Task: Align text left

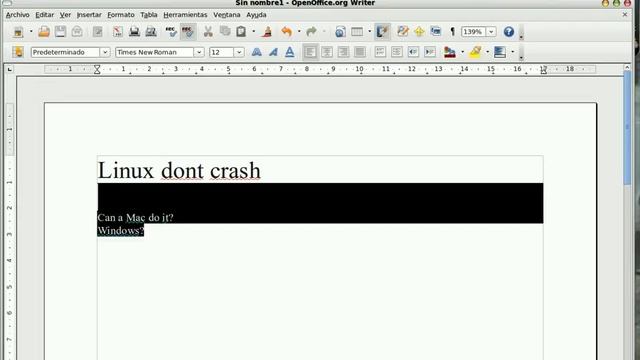Action: point(310,52)
